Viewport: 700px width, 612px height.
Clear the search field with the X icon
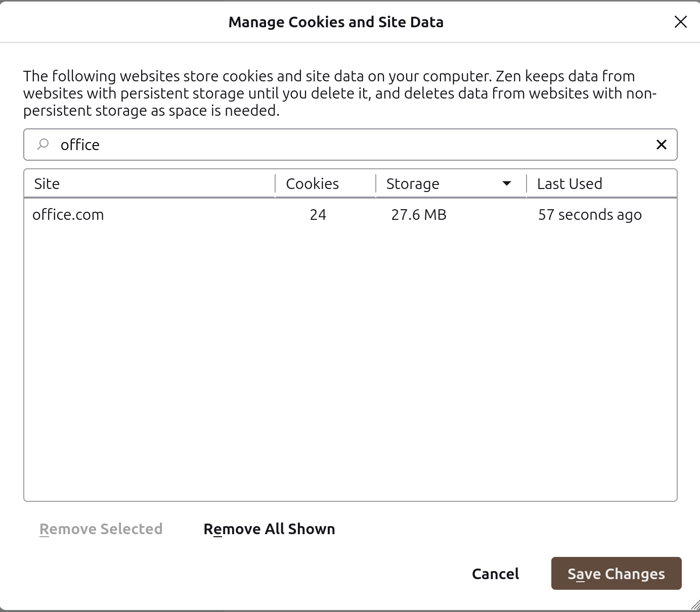coord(661,145)
